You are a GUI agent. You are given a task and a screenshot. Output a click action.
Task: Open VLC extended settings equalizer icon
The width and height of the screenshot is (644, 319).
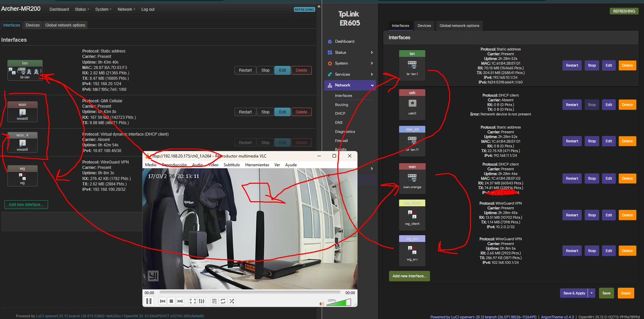tap(201, 301)
